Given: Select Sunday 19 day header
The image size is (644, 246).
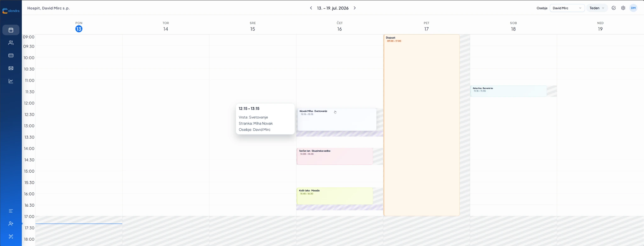Looking at the screenshot, I should coord(600,26).
